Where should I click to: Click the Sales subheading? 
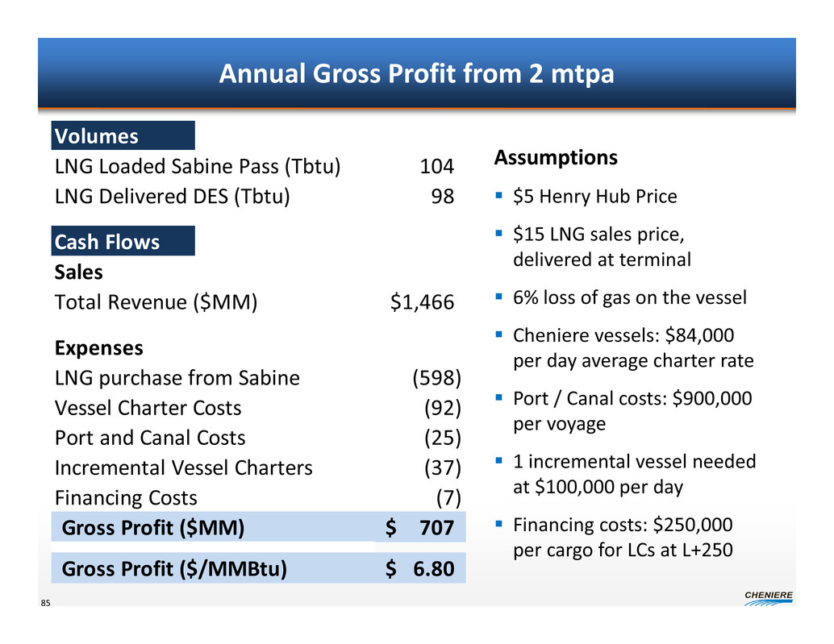coord(78,272)
